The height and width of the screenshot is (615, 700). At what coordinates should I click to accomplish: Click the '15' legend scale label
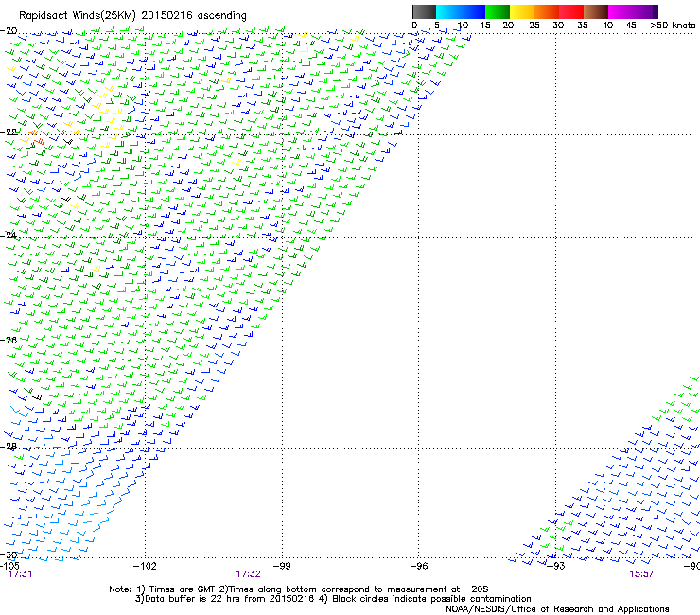coord(485,26)
